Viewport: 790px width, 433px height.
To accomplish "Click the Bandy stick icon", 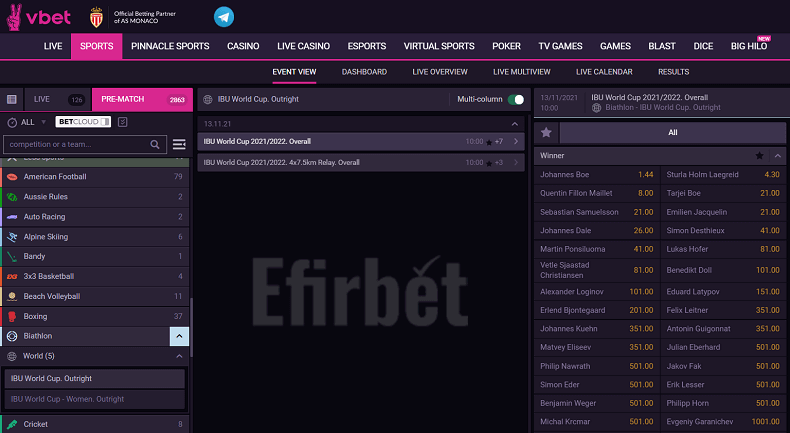I will 12,257.
